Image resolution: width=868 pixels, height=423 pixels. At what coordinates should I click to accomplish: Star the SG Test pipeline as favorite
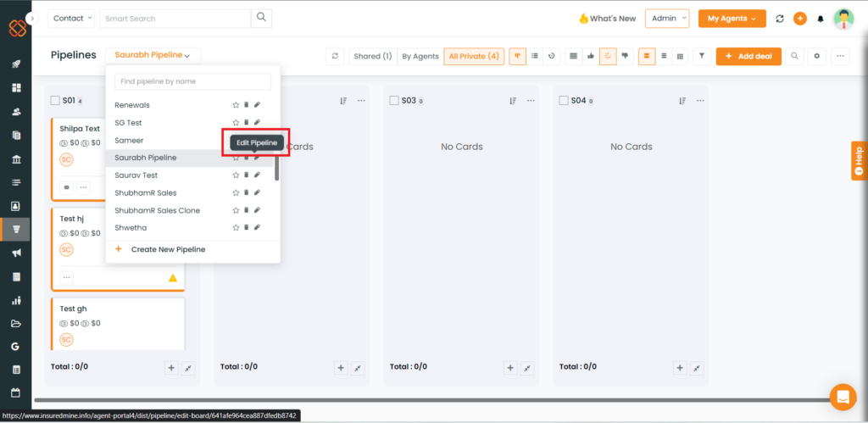tap(236, 122)
